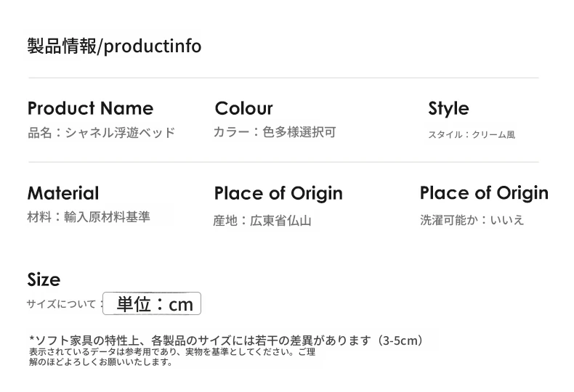Screen dimensions: 574x392
Task: Click Place of Origin heading above 洗濯可能か
Action: coord(484,193)
